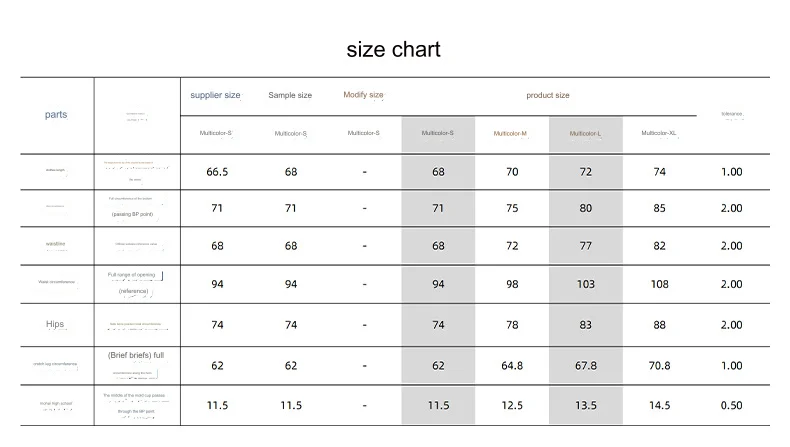This screenshot has height=447, width=790.
Task: Select the 64.8 value cell
Action: pyautogui.click(x=512, y=365)
